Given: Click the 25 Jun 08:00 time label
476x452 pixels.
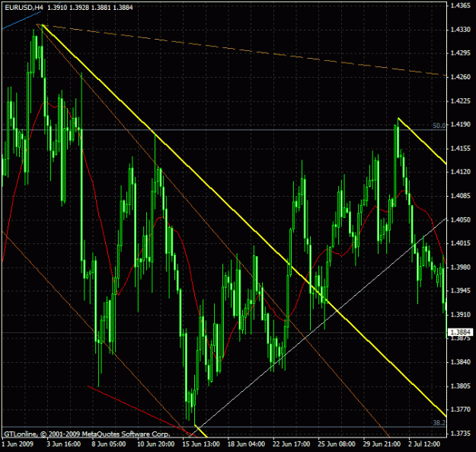Looking at the screenshot, I should 337,444.
